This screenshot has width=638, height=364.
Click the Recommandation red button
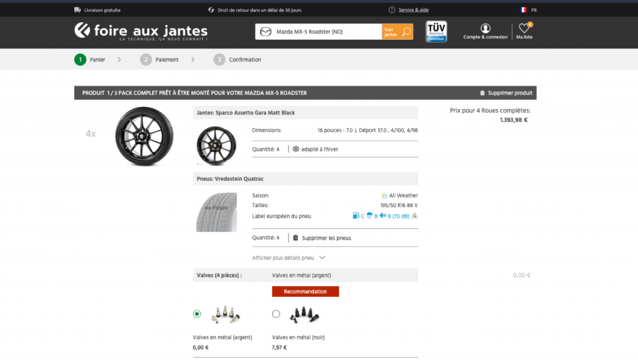pyautogui.click(x=305, y=292)
